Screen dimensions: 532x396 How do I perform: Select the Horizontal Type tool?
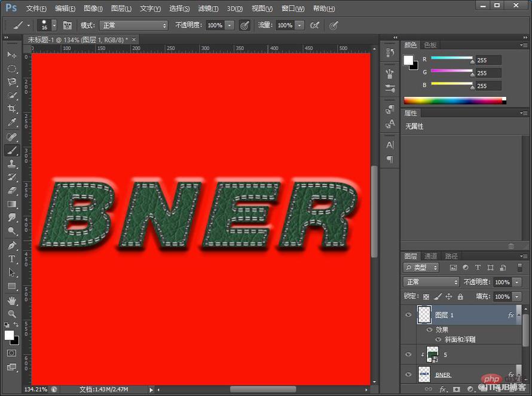pos(12,259)
